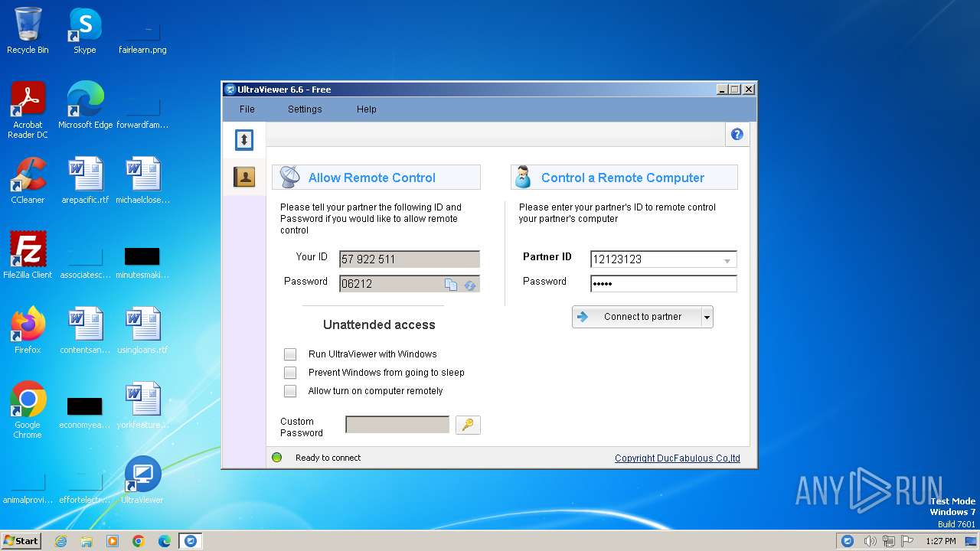Click the Custom Password input field
This screenshot has width=980, height=551.
(x=397, y=425)
